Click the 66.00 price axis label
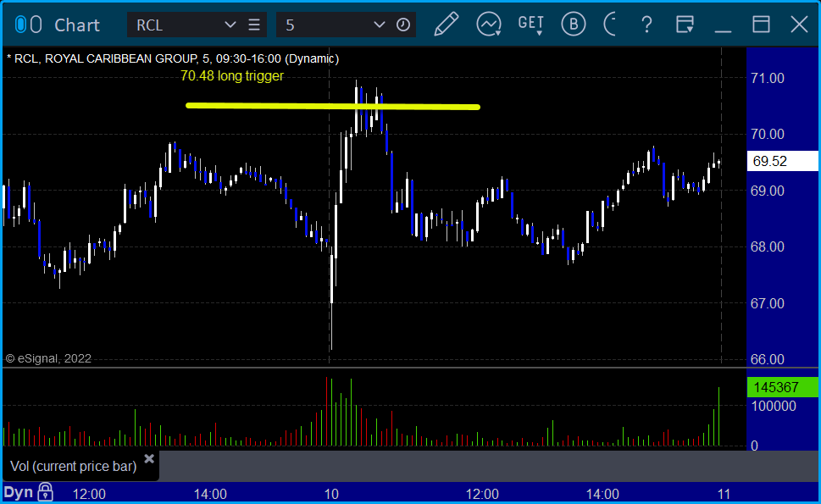821x504 pixels. [x=767, y=359]
